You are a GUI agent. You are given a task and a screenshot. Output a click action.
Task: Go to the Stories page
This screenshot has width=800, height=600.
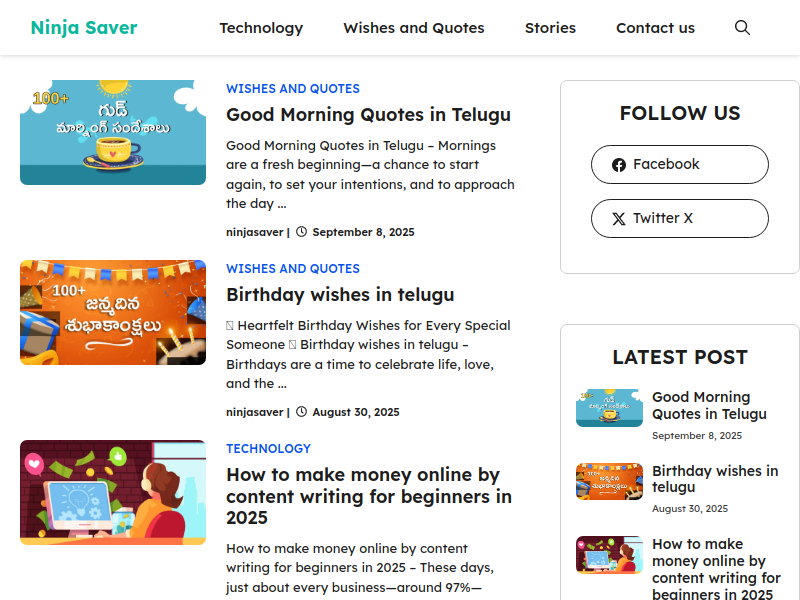pyautogui.click(x=550, y=28)
